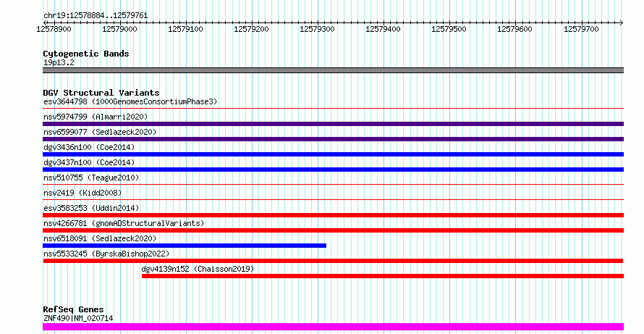This screenshot has width=644, height=334.
Task: Open the dgv4139n152 (Chaisson2019) label
Action: (x=198, y=269)
